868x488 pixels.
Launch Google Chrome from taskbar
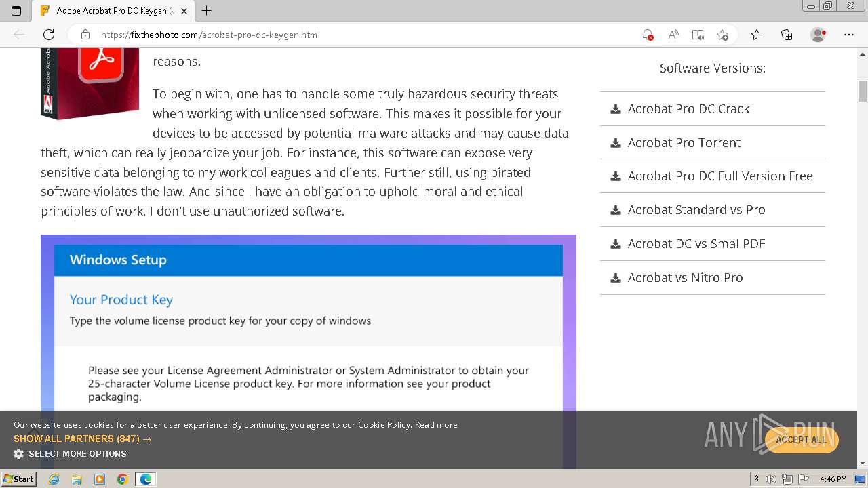point(123,479)
